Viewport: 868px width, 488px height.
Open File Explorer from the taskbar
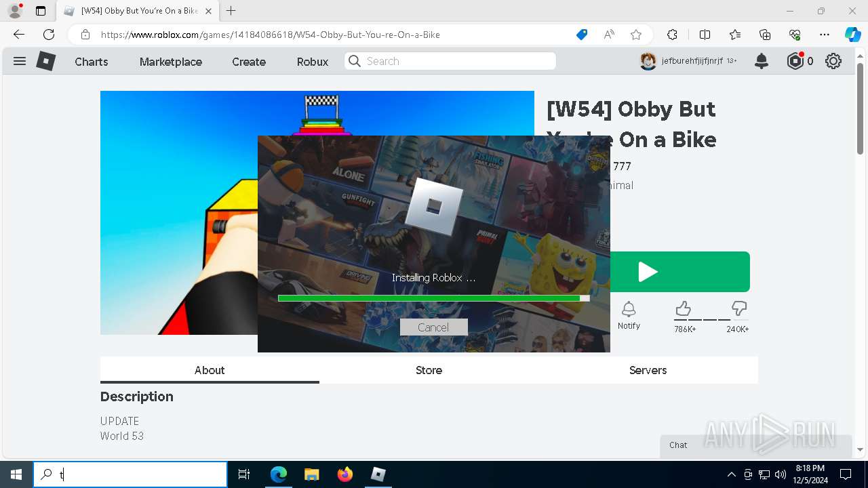coord(311,474)
